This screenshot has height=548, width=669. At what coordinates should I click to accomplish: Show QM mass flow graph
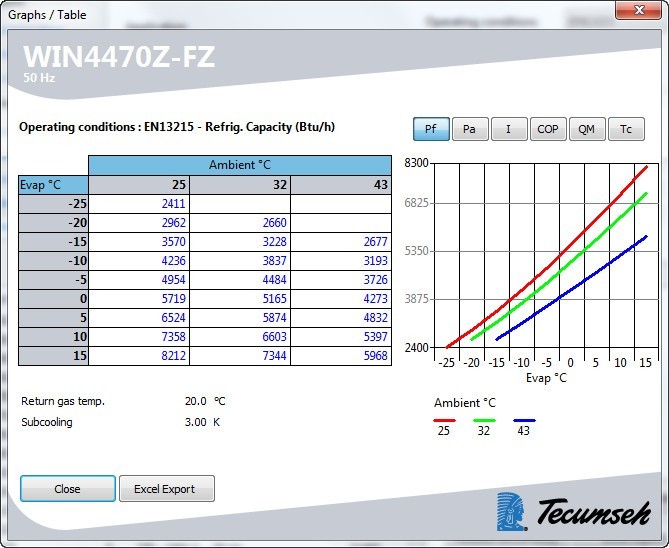coord(587,129)
